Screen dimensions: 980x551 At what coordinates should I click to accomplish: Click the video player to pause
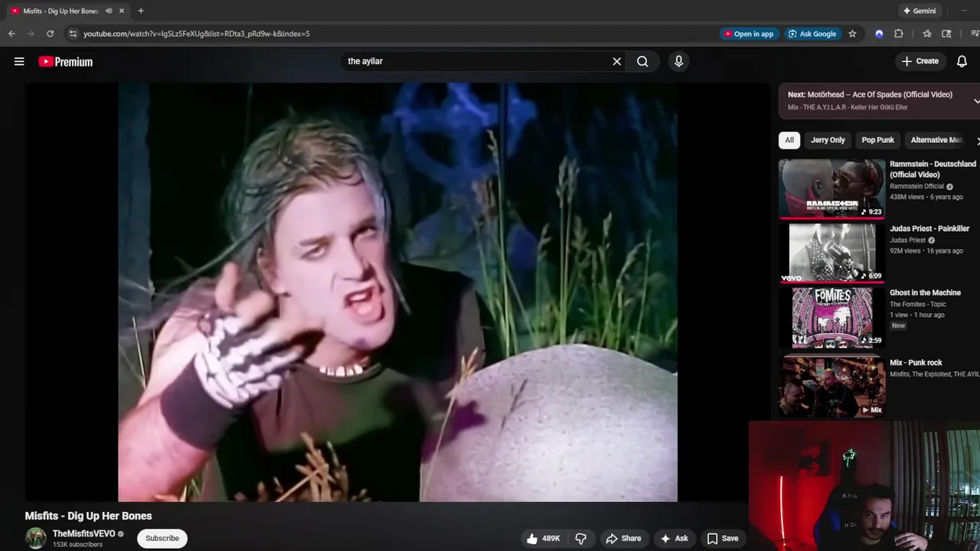pos(397,292)
